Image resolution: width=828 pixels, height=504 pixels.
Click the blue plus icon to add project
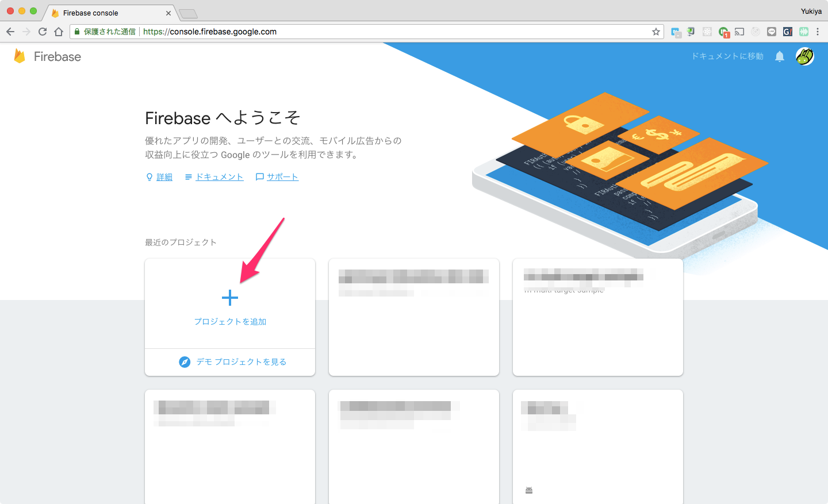coord(230,298)
